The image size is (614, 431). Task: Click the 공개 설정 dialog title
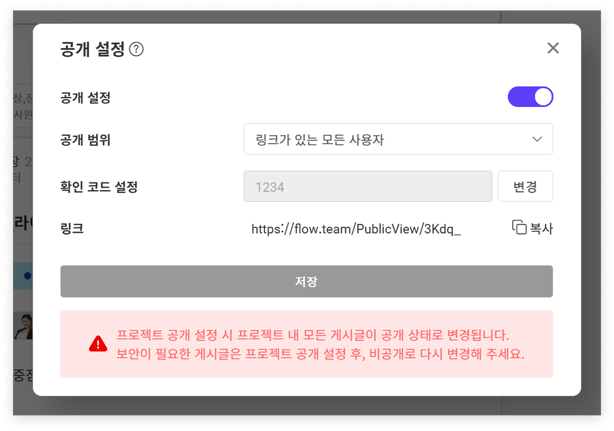[93, 49]
